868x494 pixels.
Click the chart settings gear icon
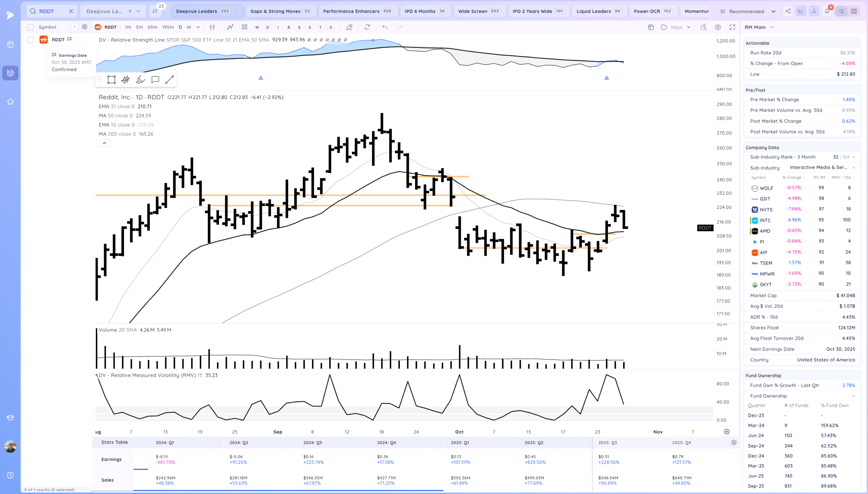717,27
